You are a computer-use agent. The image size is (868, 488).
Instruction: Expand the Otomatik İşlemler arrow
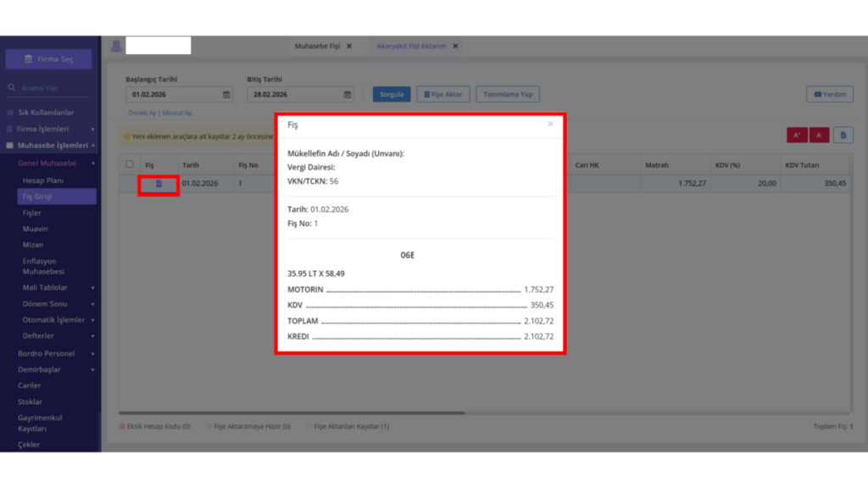tap(92, 319)
